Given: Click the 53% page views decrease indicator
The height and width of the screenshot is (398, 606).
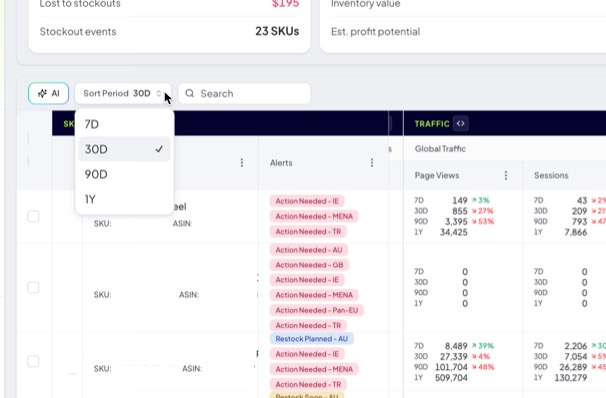Looking at the screenshot, I should point(483,222).
